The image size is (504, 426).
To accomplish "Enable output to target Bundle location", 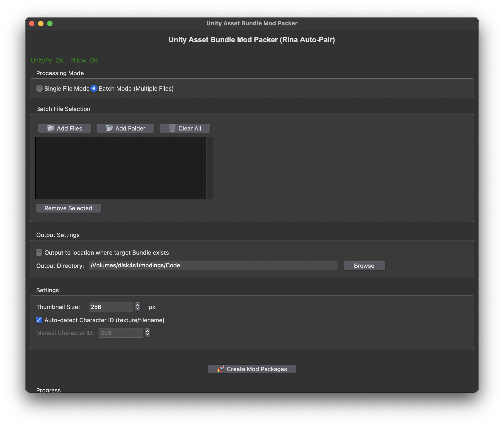I will pos(39,252).
